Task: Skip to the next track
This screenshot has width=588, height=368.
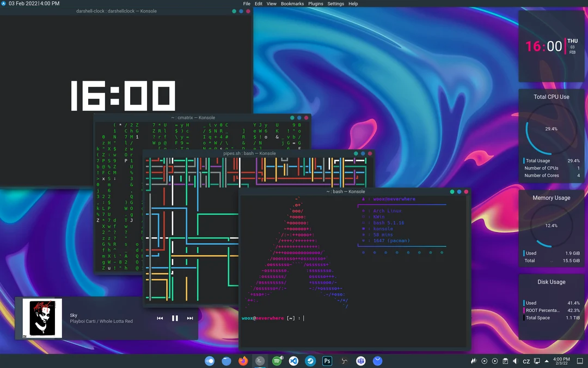Action: point(189,318)
